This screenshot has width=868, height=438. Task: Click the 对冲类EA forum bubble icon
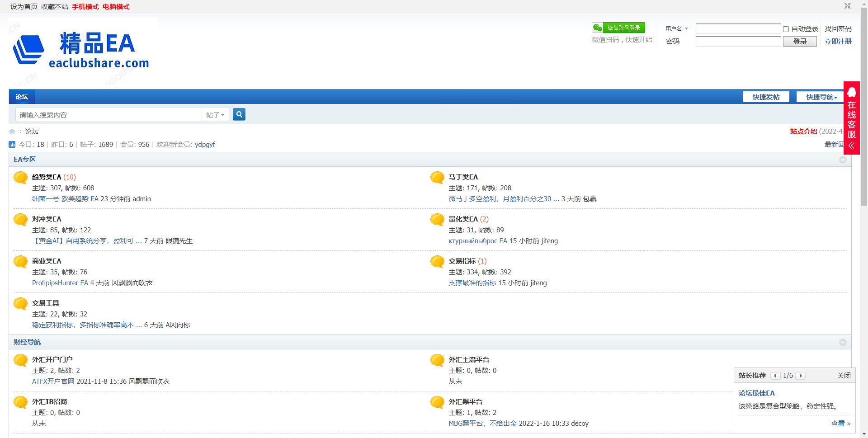21,220
